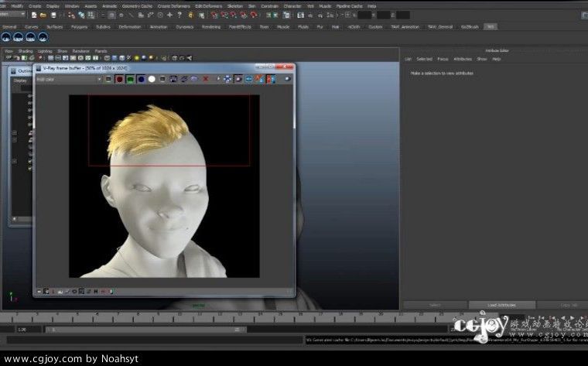The height and width of the screenshot is (366, 588).
Task: Click the command line input field
Action: (154, 340)
